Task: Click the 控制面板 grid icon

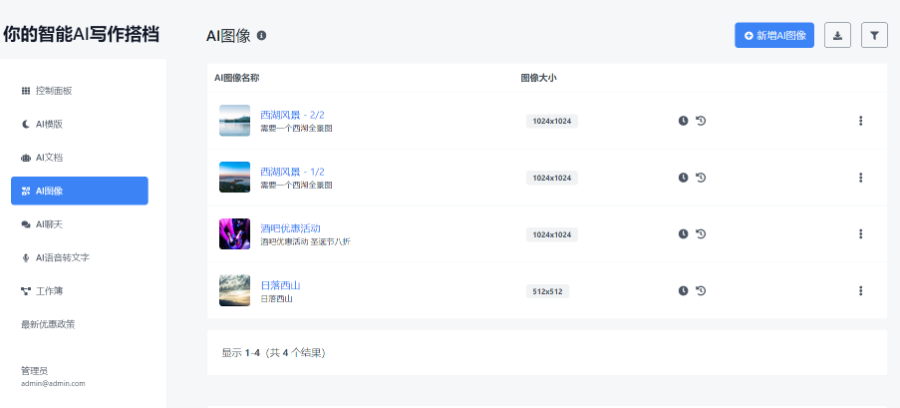Action: coord(25,91)
